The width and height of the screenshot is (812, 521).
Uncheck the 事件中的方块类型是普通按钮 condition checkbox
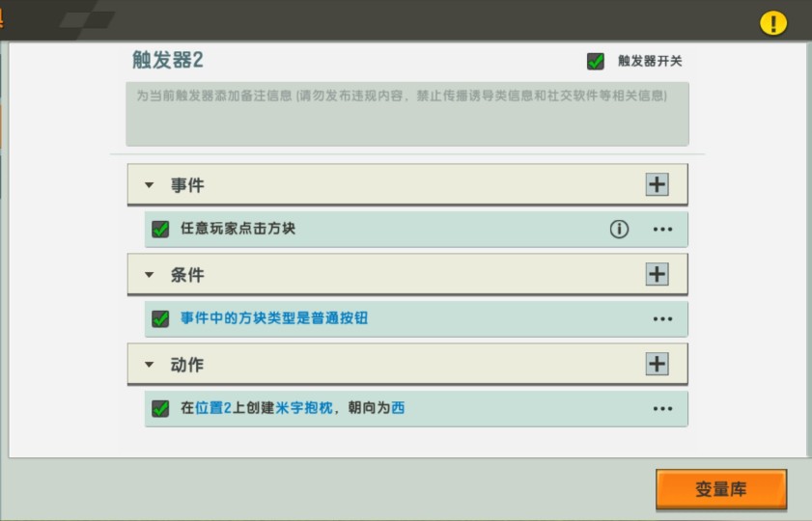click(160, 318)
